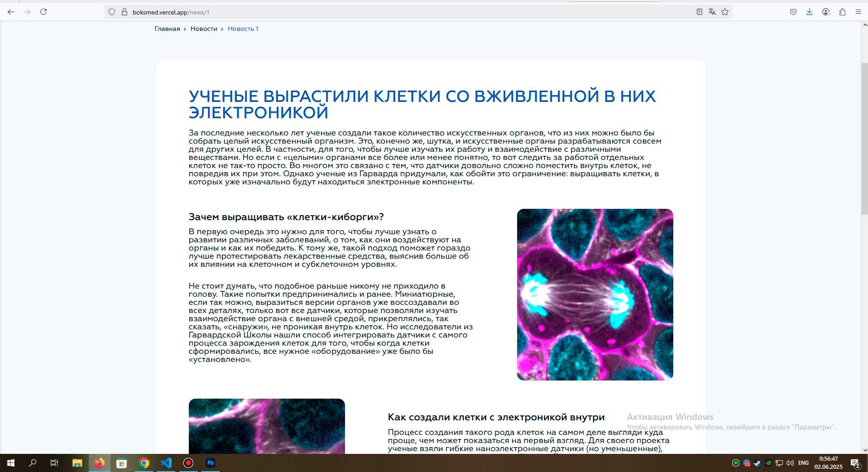This screenshot has width=868, height=472.
Task: Open the Новости breadcrumb link
Action: click(x=204, y=29)
